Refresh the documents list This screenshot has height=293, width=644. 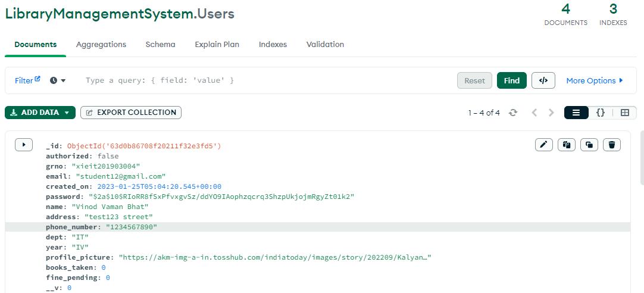(x=513, y=113)
